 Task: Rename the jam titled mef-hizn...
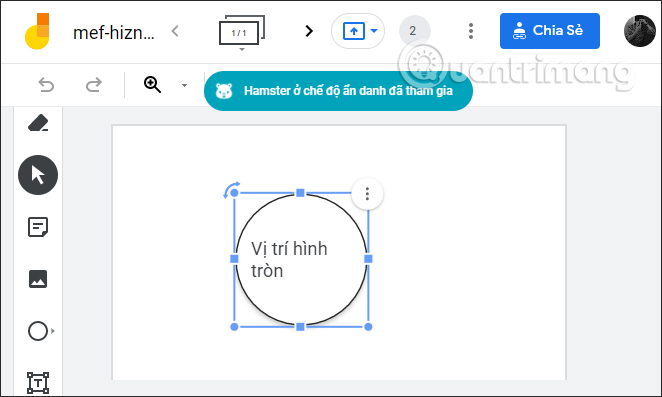click(x=114, y=32)
